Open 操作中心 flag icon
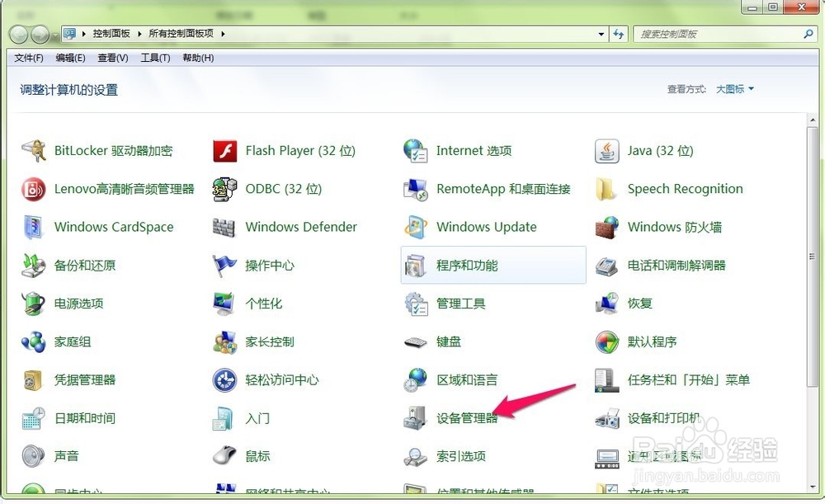825x504 pixels. [x=224, y=266]
